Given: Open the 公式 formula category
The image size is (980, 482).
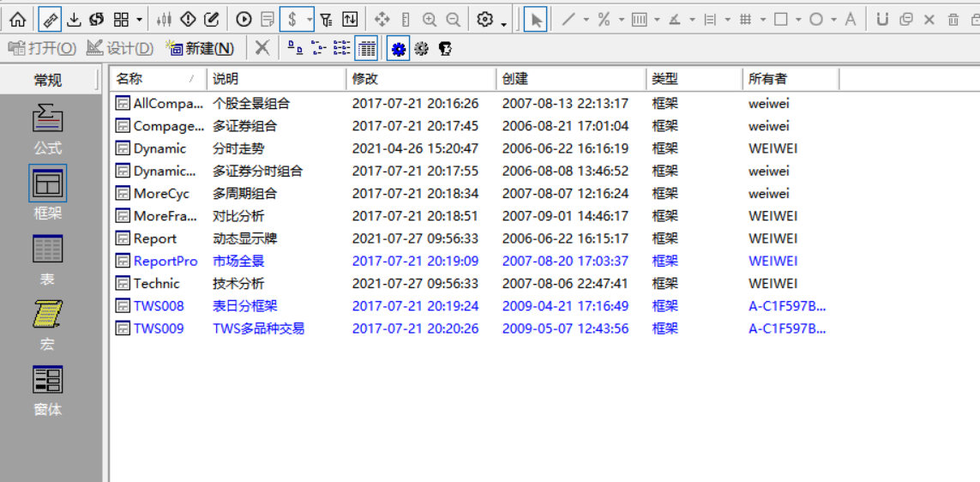Looking at the screenshot, I should coord(48,130).
